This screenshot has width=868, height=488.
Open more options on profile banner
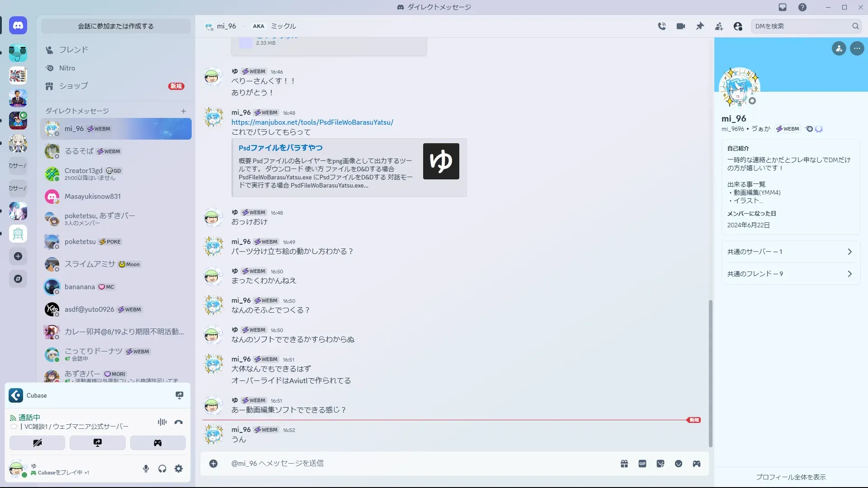pyautogui.click(x=857, y=48)
